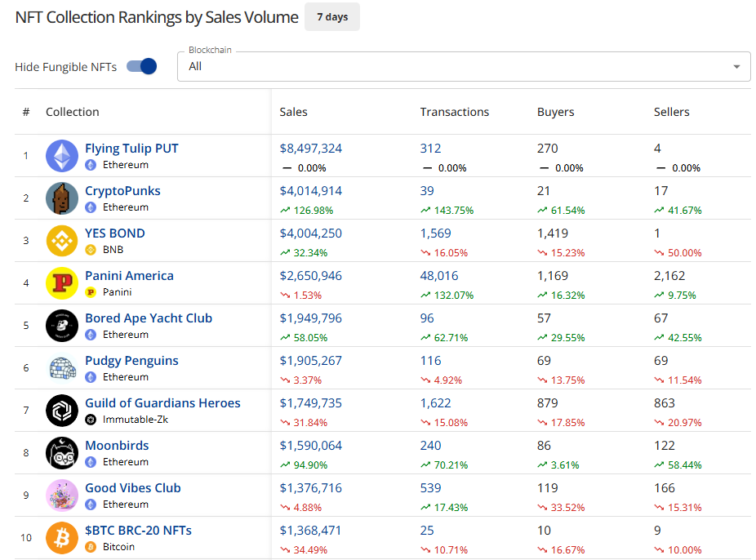756x560 pixels.
Task: Open the Blockchain dropdown
Action: click(x=457, y=67)
